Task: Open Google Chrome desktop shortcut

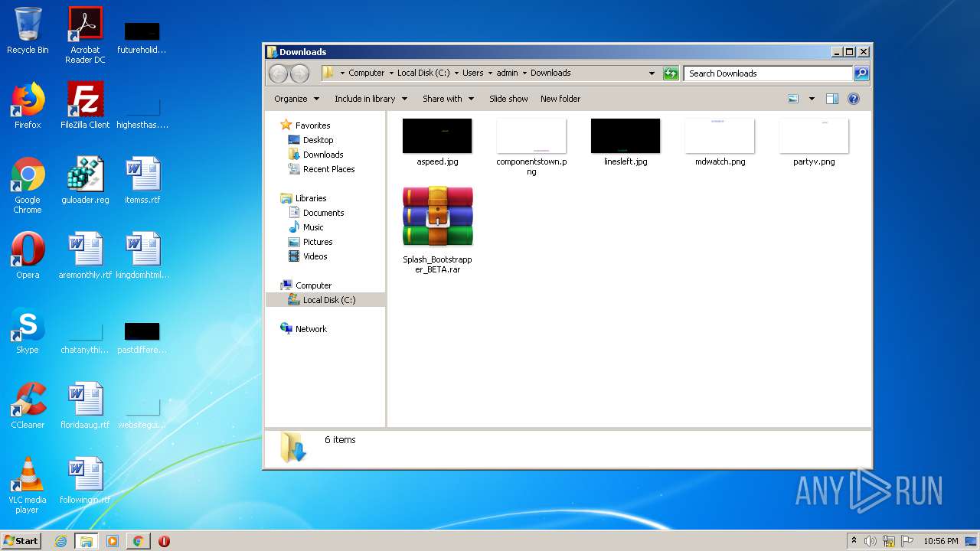Action: coord(28,185)
